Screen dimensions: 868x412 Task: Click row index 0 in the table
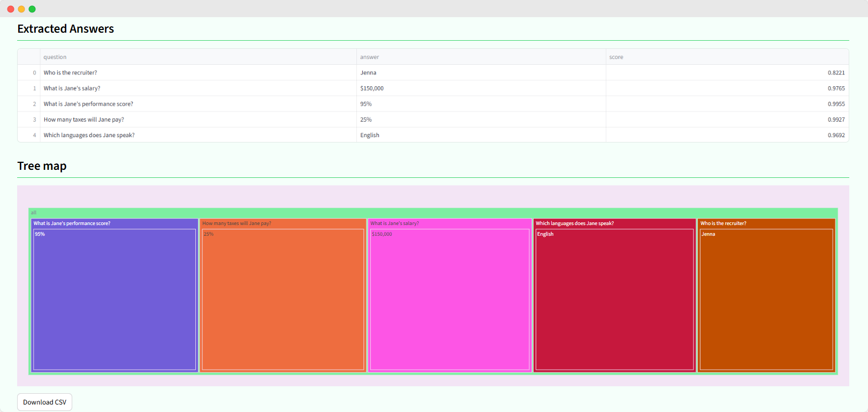pos(29,73)
